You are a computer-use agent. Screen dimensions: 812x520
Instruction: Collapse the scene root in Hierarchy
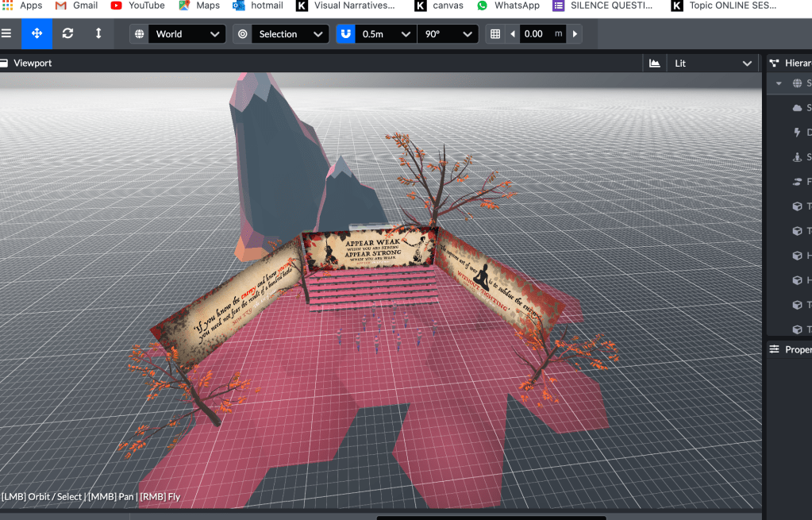tap(779, 83)
